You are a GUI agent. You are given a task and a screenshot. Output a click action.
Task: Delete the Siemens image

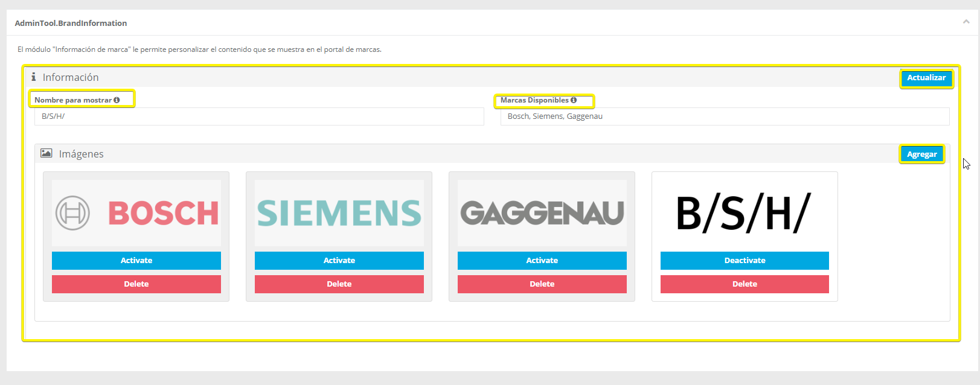(x=339, y=284)
